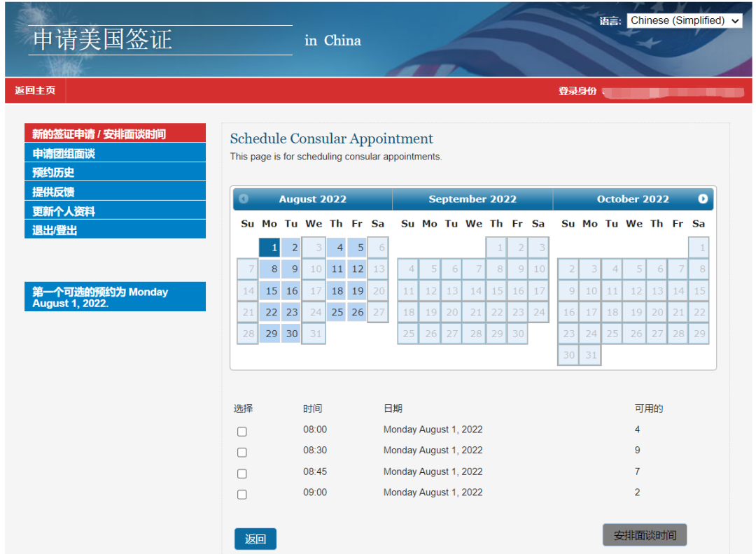Click the October 2022 month header

pos(633,199)
